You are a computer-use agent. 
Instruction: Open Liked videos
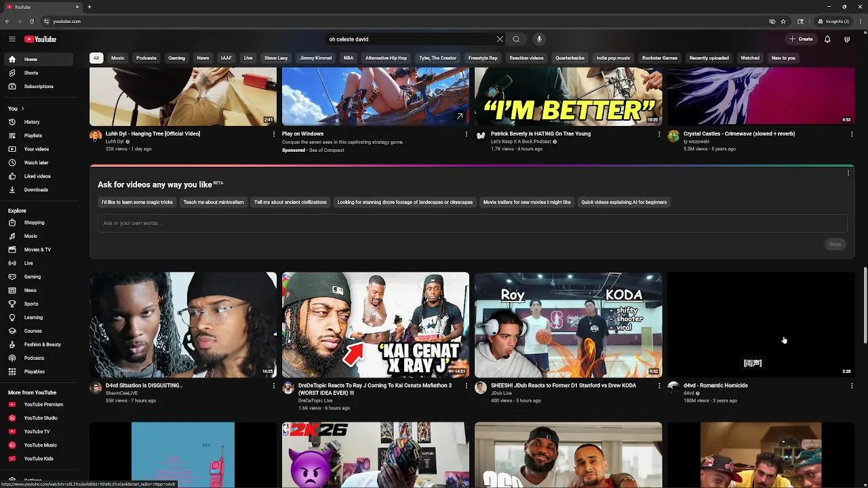tap(38, 176)
